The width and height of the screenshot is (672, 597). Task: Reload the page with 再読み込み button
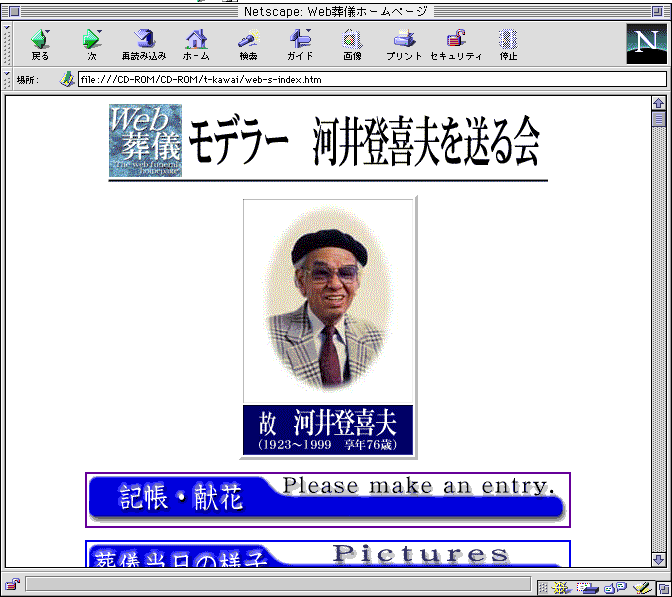144,44
